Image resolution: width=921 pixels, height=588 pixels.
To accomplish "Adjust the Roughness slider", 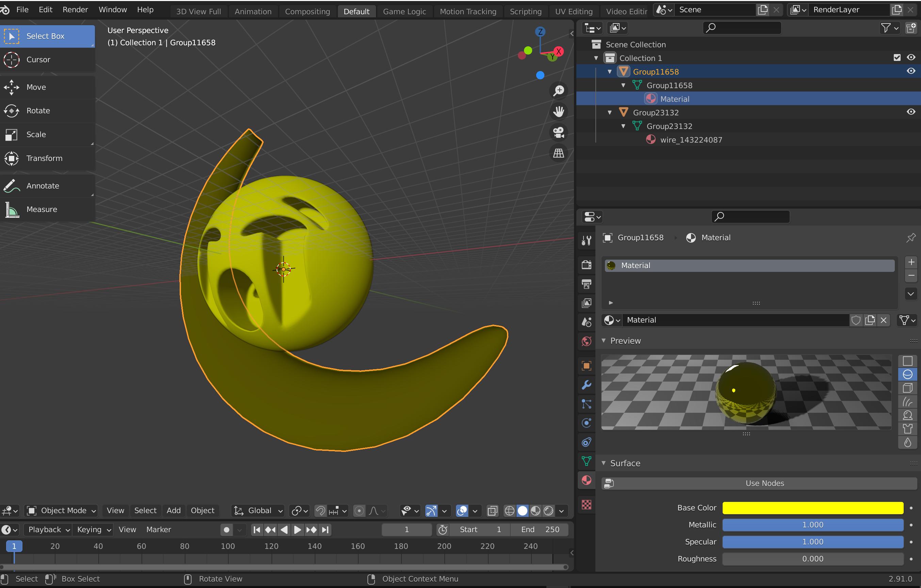I will 812,559.
